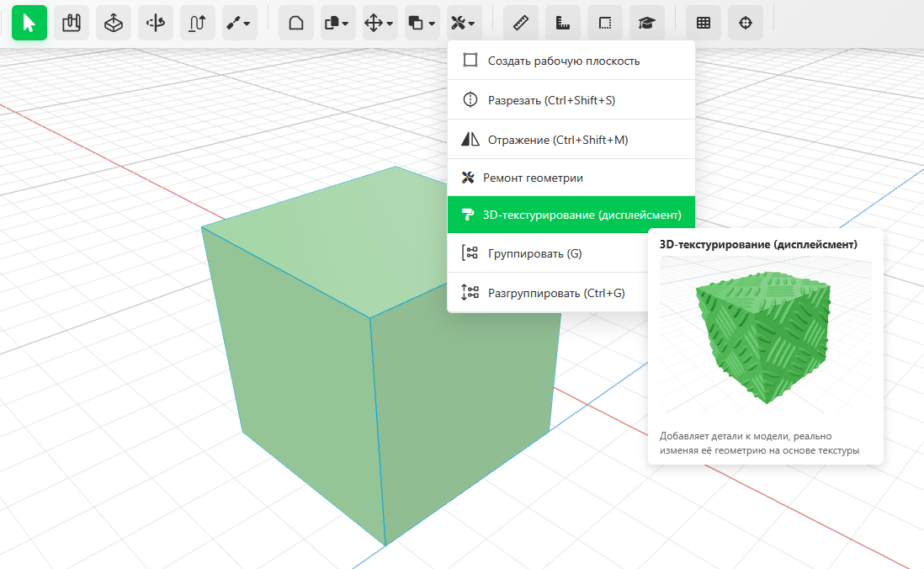Toggle the grid table icon

coord(704,23)
